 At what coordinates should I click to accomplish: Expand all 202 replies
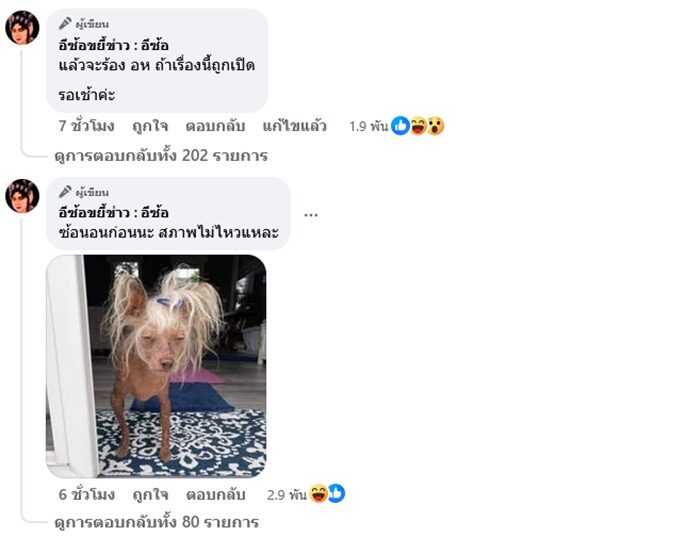tap(161, 156)
